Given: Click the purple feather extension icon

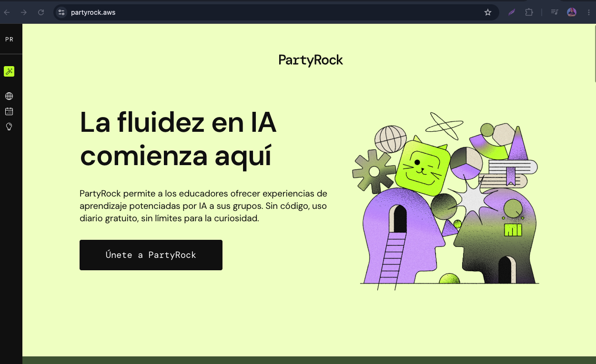Looking at the screenshot, I should click(x=511, y=12).
